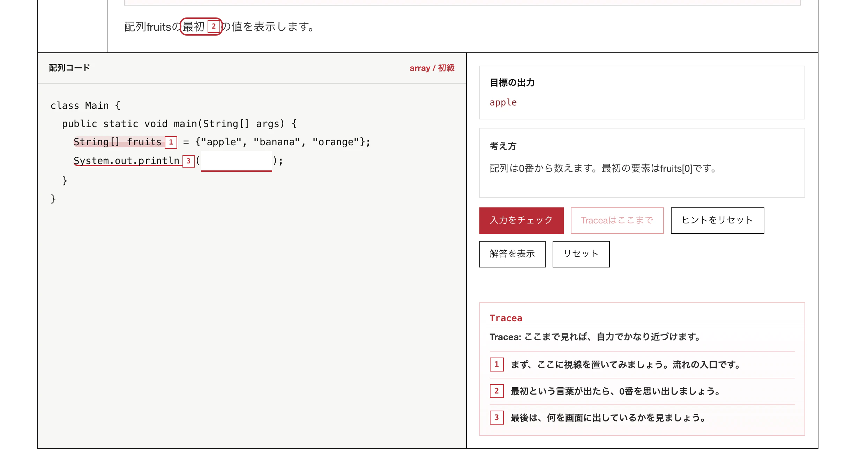The height and width of the screenshot is (456, 868).
Task: Click the 入力をチェック button
Action: click(521, 220)
